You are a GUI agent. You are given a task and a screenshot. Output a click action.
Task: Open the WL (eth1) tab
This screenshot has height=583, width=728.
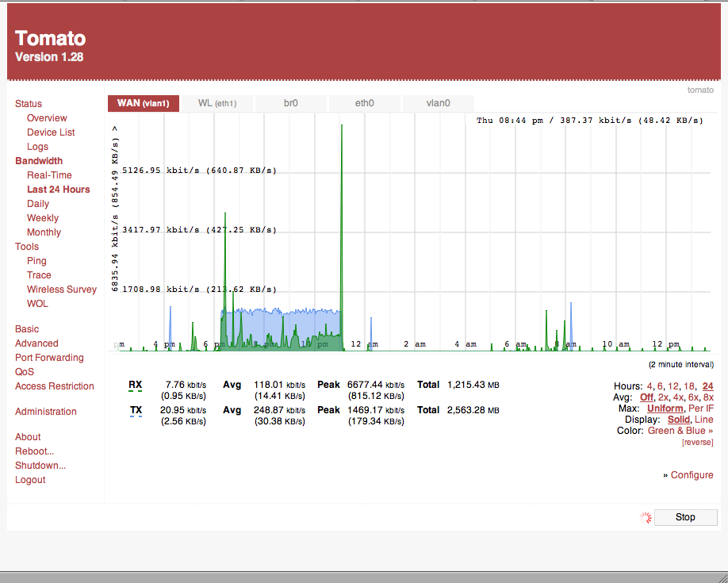[x=216, y=103]
